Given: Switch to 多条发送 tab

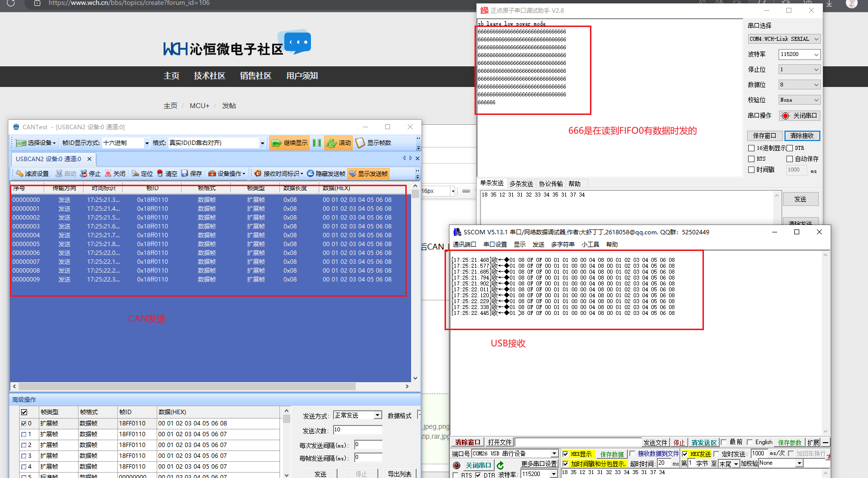Looking at the screenshot, I should (x=521, y=184).
